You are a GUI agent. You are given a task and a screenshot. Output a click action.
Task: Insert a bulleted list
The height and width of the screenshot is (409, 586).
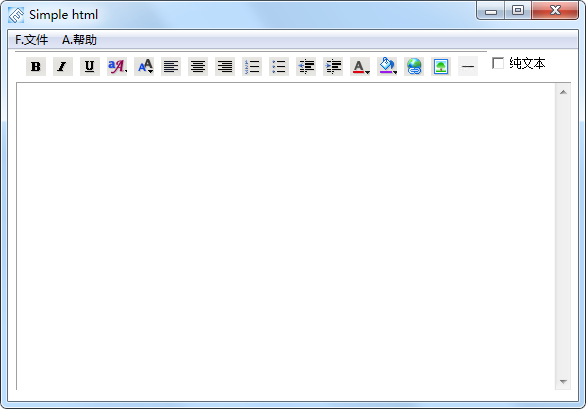279,67
